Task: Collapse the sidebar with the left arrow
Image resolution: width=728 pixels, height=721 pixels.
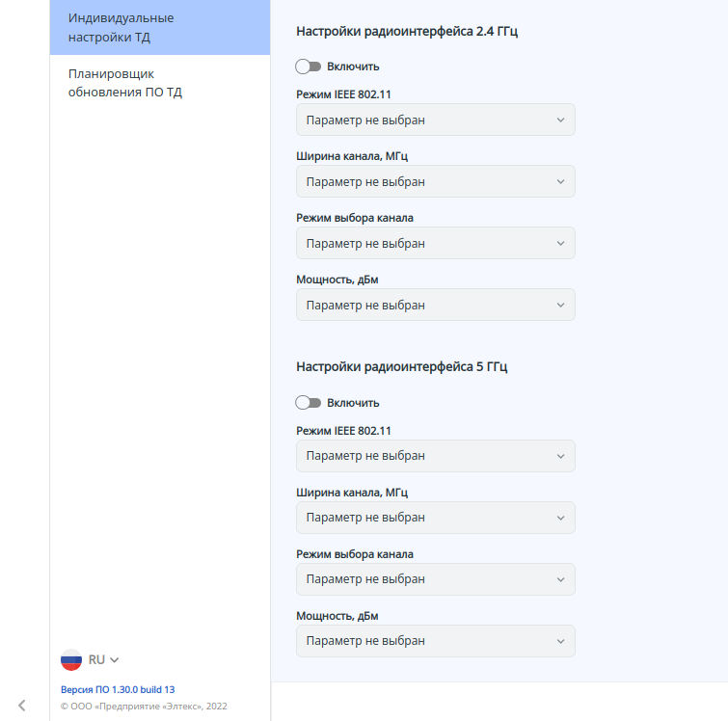Action: 21,705
